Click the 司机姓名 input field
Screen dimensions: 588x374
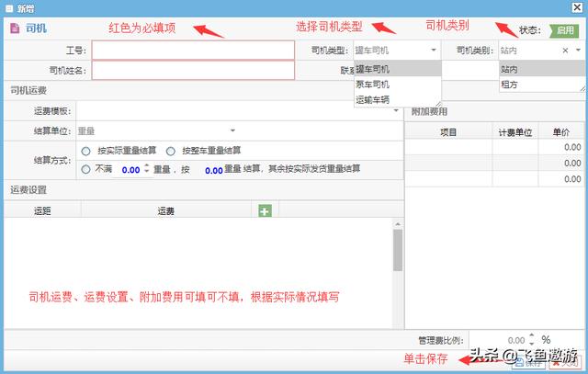coord(193,70)
